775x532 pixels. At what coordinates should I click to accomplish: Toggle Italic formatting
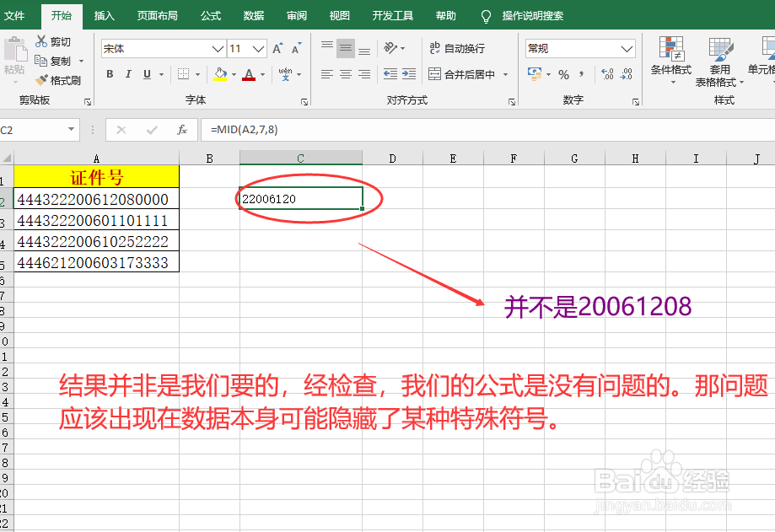coord(126,74)
